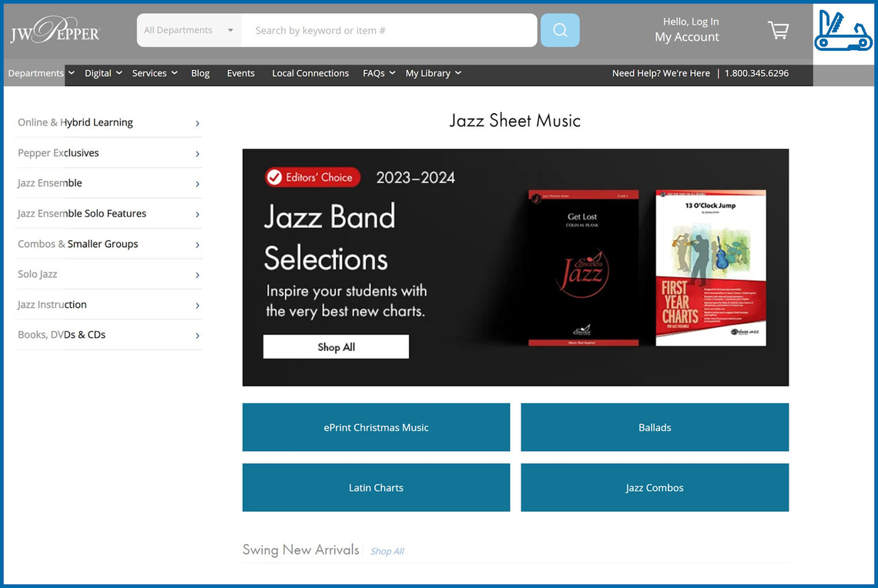Open the Blog menu item
This screenshot has height=588, width=878.
[x=200, y=73]
